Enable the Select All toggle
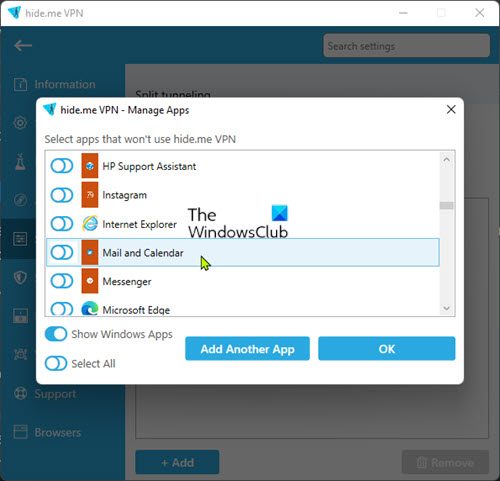The width and height of the screenshot is (500, 481). 56,363
